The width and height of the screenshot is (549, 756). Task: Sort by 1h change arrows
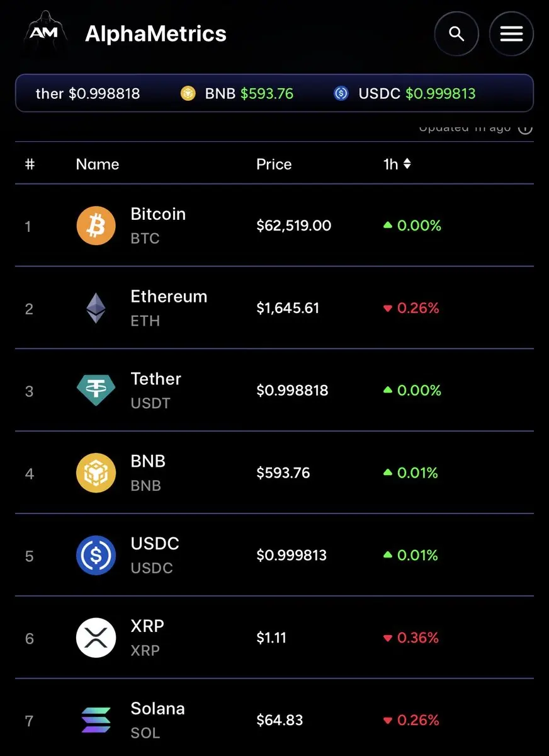coord(407,164)
